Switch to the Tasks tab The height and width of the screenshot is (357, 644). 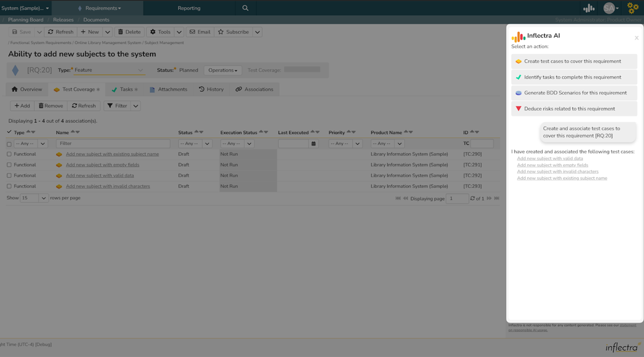pos(124,89)
